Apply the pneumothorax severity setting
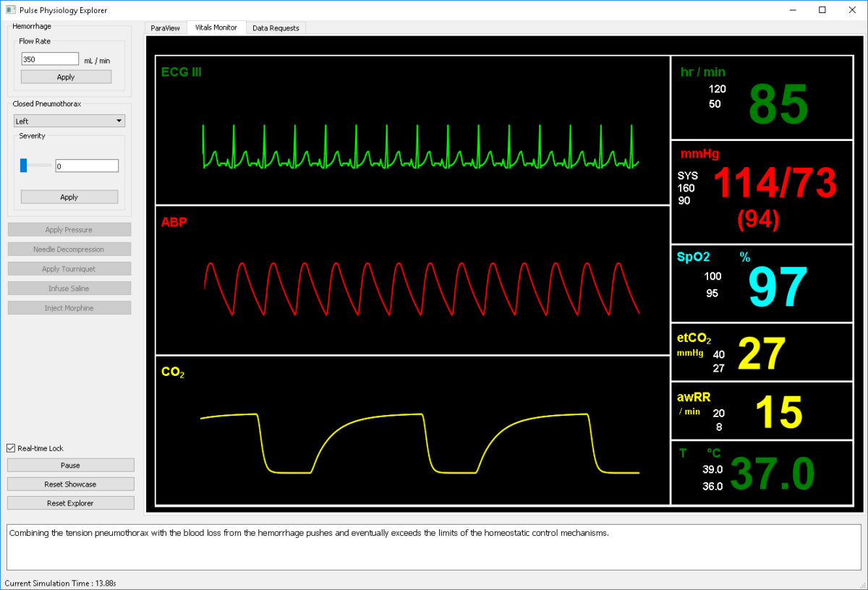 click(x=69, y=197)
